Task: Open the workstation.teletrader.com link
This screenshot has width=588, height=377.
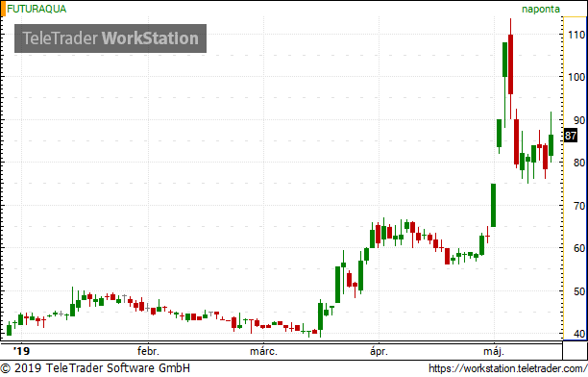Action: click(508, 368)
